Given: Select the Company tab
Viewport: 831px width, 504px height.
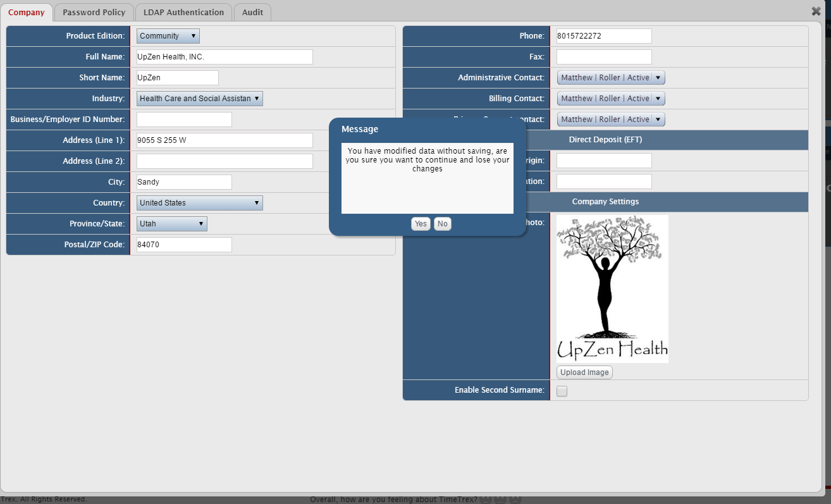Looking at the screenshot, I should [x=28, y=11].
